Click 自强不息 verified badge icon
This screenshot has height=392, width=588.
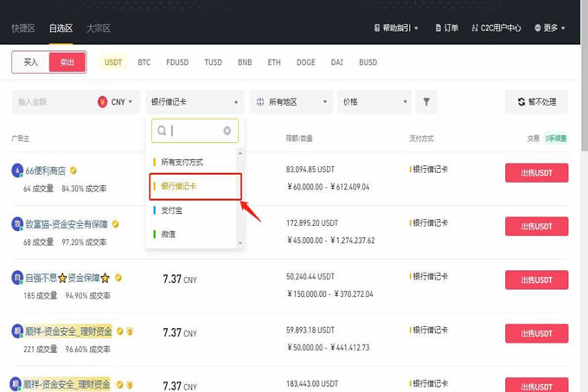[118, 278]
